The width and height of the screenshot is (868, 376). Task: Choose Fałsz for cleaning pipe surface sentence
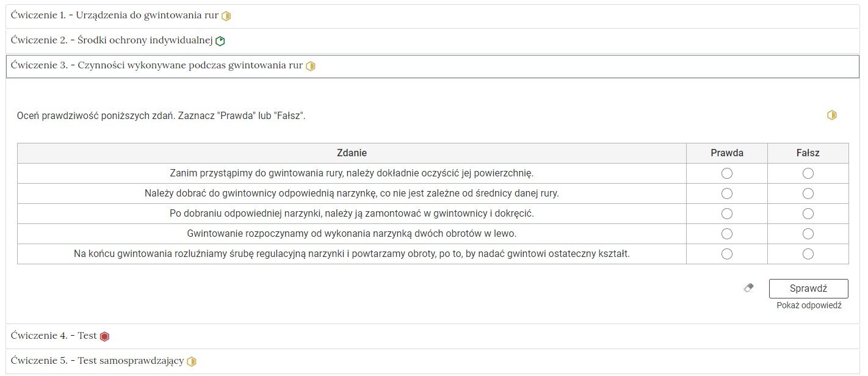808,173
